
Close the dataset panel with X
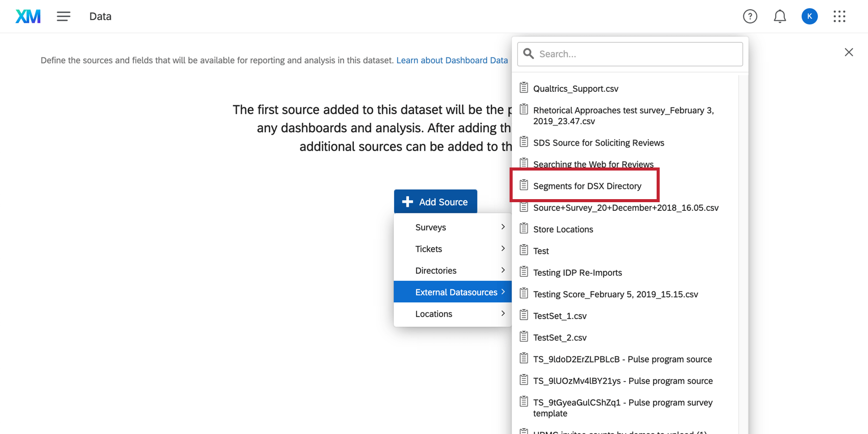[849, 52]
